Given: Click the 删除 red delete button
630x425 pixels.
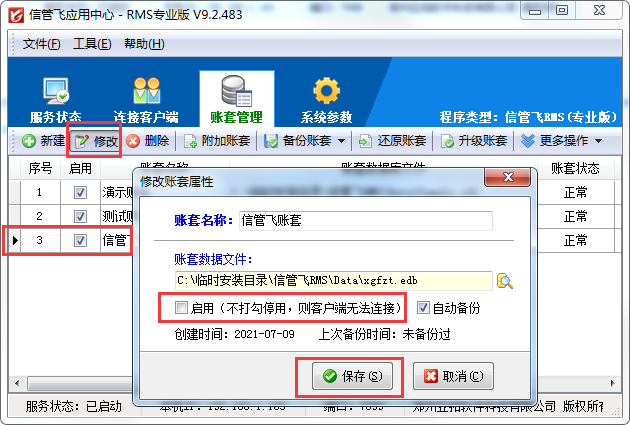Looking at the screenshot, I should [147, 141].
